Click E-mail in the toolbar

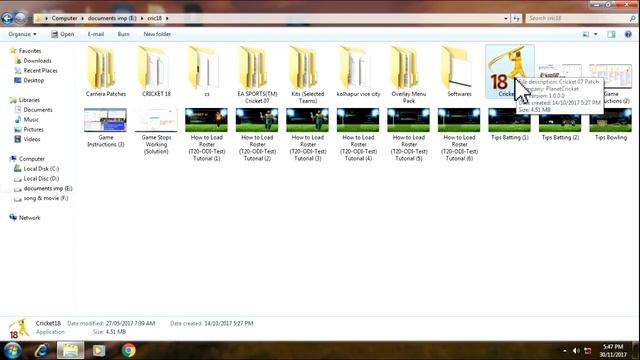coord(96,34)
